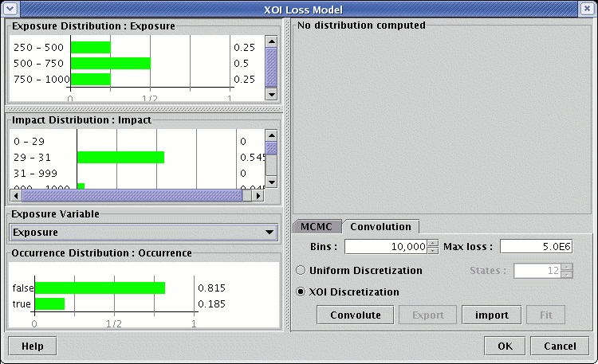Open the Exposure Variable dropdown

(144, 232)
